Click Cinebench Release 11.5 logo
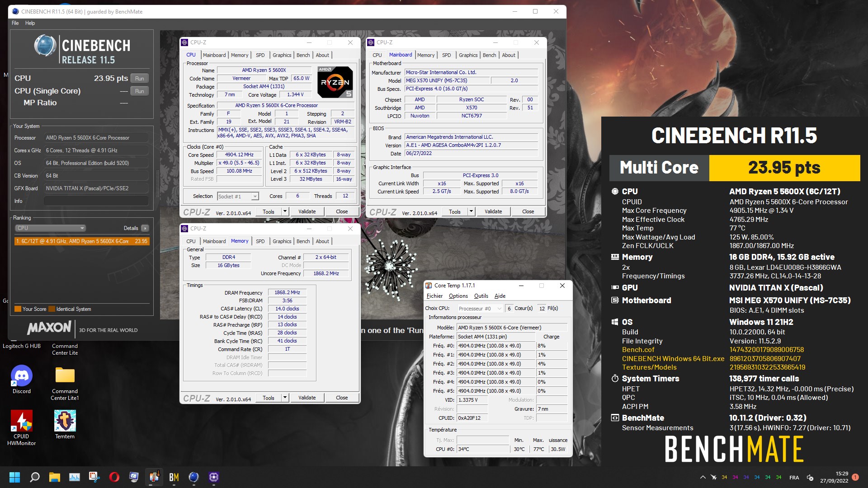The height and width of the screenshot is (488, 868). [x=82, y=49]
